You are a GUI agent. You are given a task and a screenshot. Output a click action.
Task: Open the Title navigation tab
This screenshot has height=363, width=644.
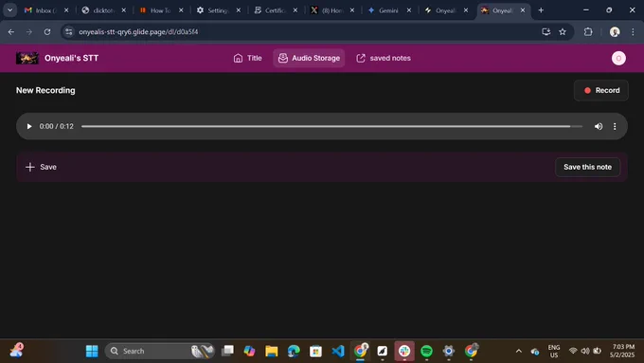tap(247, 58)
